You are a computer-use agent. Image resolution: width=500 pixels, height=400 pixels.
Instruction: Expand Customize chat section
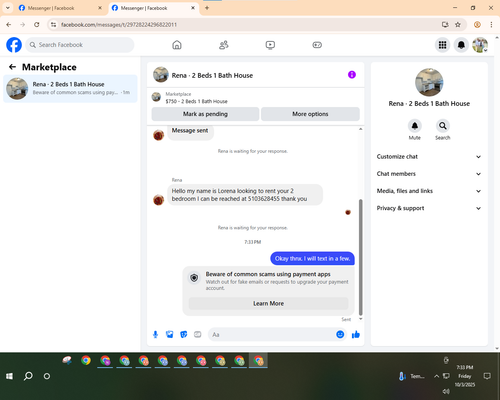pos(429,157)
